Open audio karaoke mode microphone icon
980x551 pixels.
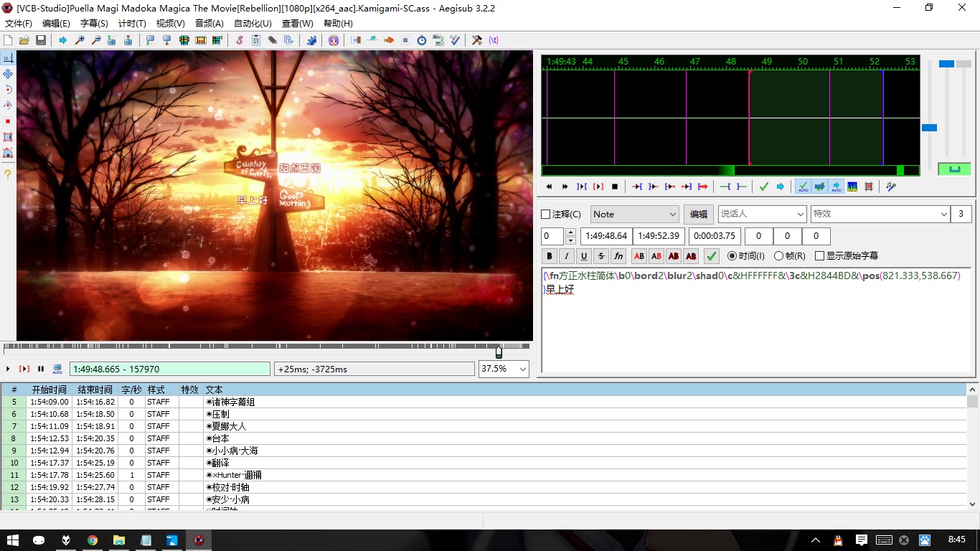pyautogui.click(x=891, y=187)
